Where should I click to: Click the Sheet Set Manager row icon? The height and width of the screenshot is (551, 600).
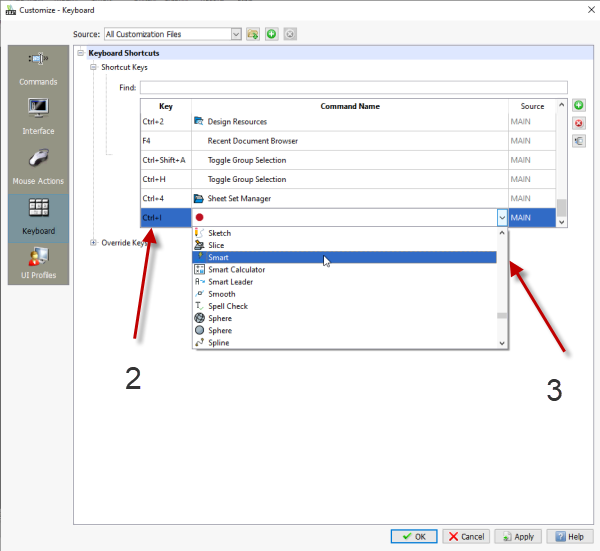pos(199,198)
